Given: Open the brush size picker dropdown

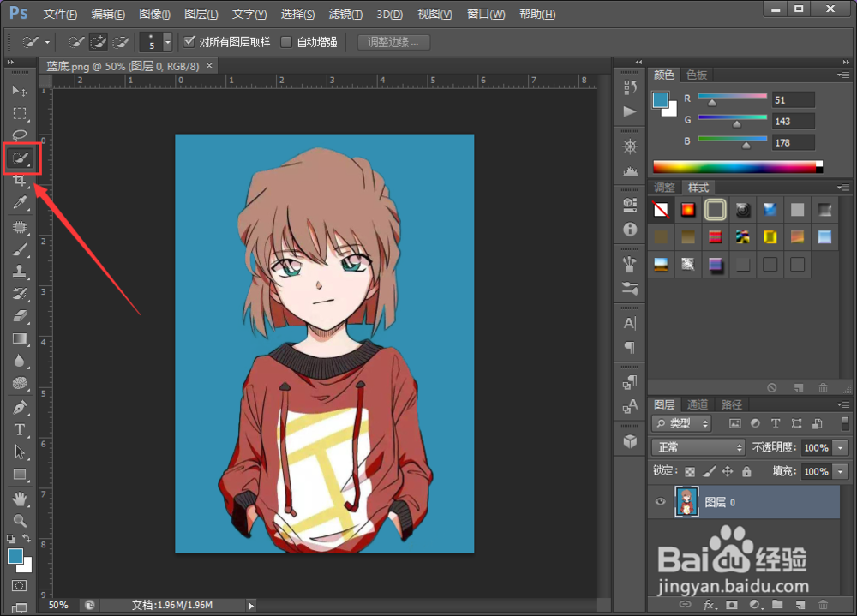Looking at the screenshot, I should 168,41.
